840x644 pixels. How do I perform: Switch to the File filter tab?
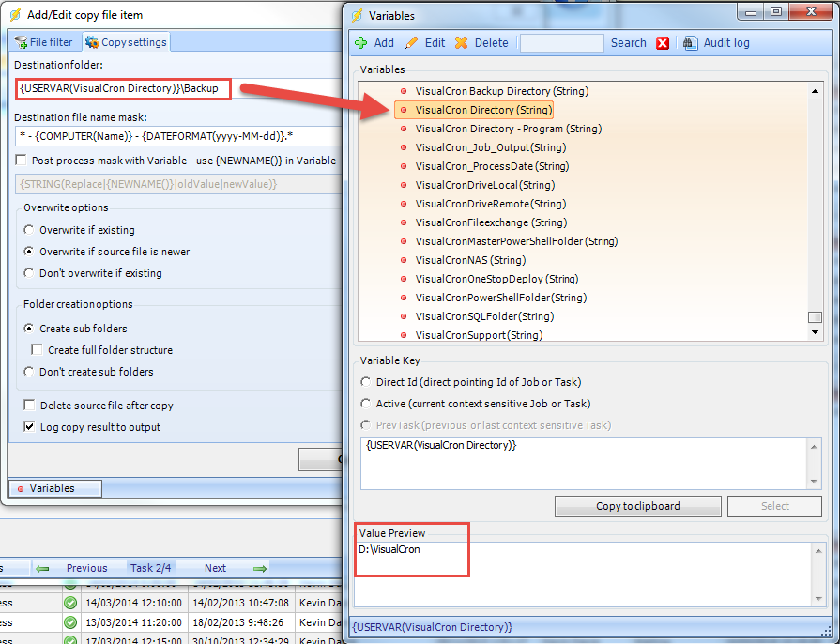pos(43,42)
